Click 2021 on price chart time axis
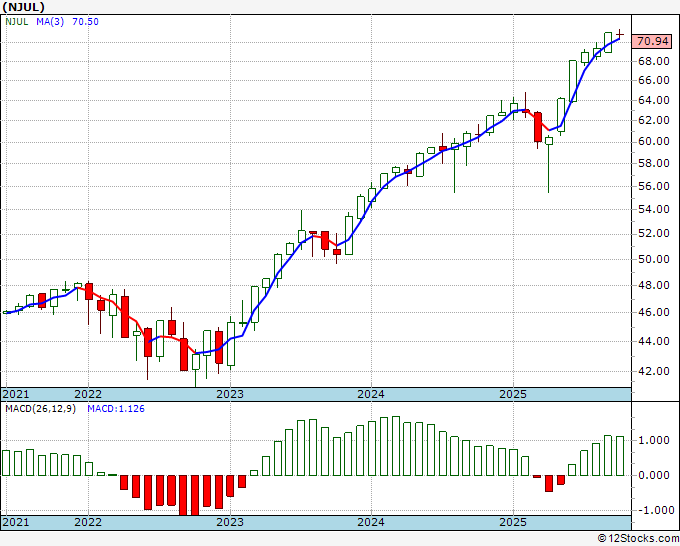 [x=16, y=394]
